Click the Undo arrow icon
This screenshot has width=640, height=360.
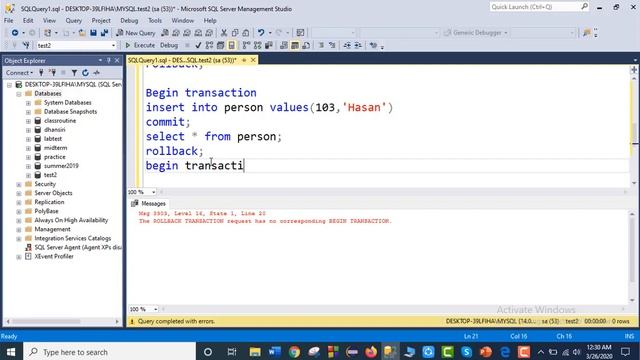coord(261,33)
